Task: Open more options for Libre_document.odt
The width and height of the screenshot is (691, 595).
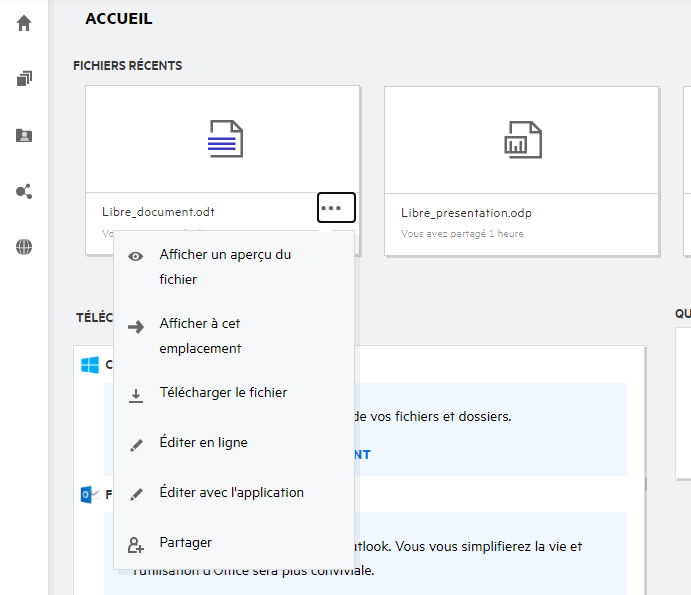Action: [x=336, y=208]
